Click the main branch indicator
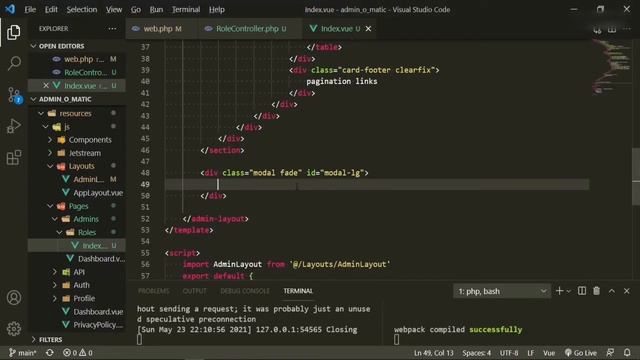This screenshot has width=640, height=360. pos(22,353)
